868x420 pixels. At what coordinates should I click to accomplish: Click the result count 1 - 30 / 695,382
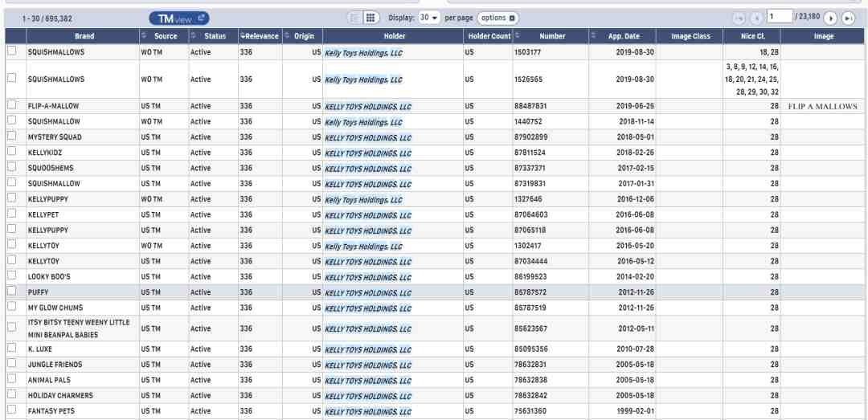click(x=47, y=18)
